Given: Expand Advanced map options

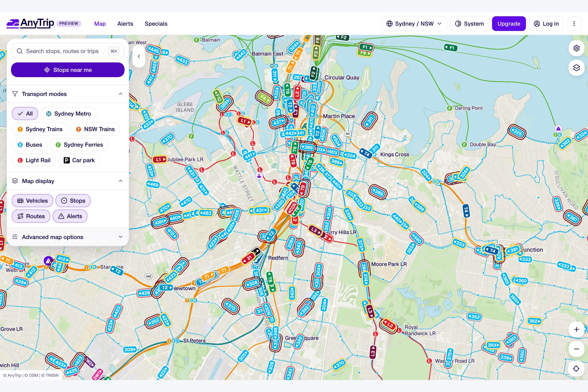Looking at the screenshot, I should pos(68,237).
